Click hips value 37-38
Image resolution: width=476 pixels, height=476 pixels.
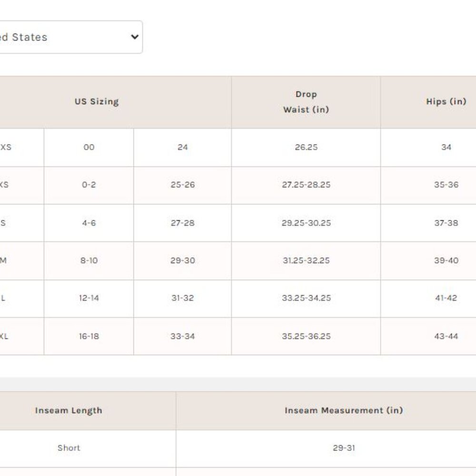[446, 223]
